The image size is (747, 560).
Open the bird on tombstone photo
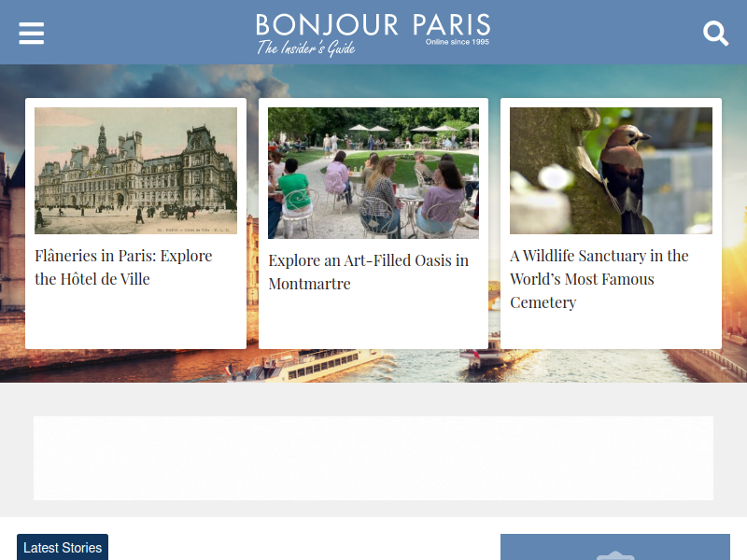point(611,171)
